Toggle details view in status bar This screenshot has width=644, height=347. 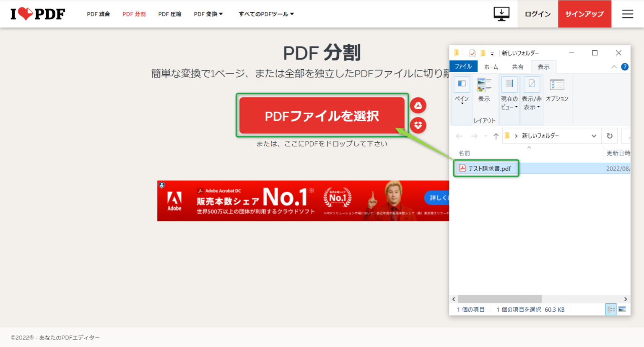[x=611, y=309]
